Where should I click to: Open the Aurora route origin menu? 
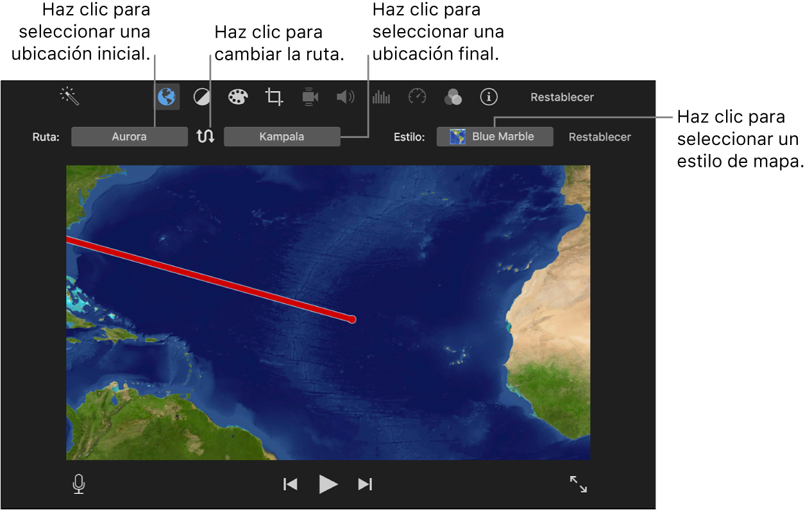130,136
